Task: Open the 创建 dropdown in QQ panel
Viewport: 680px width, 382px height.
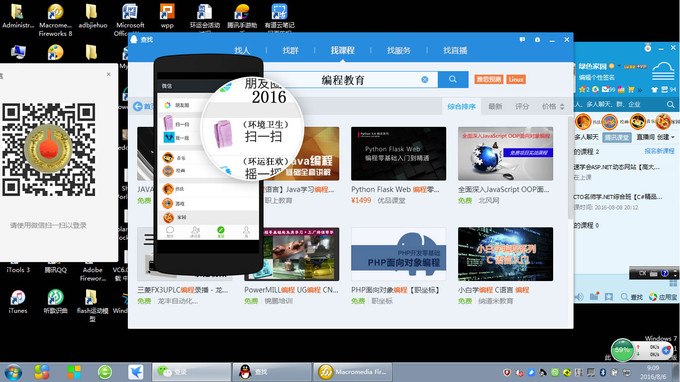Action: point(665,137)
